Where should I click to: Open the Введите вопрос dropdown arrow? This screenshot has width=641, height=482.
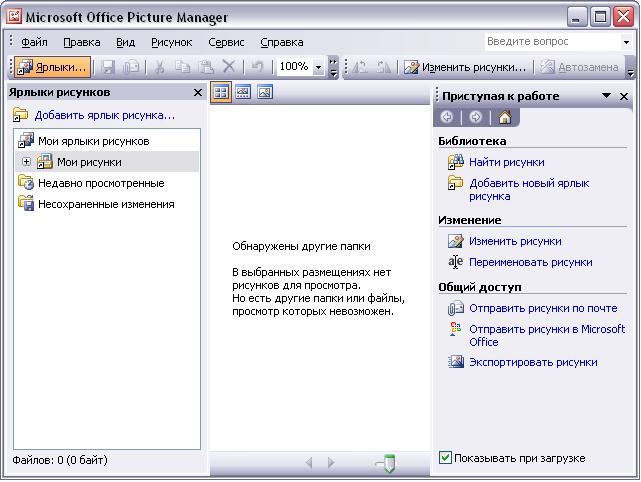click(626, 42)
